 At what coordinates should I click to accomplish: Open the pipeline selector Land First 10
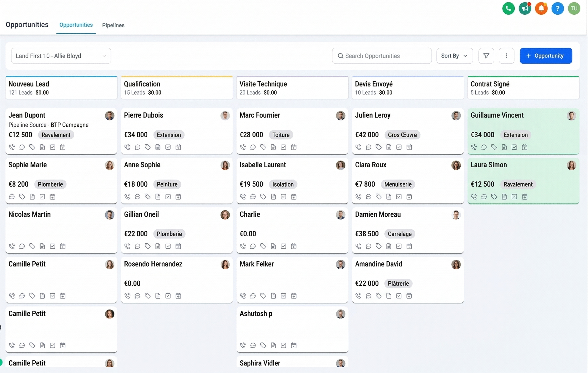[61, 56]
